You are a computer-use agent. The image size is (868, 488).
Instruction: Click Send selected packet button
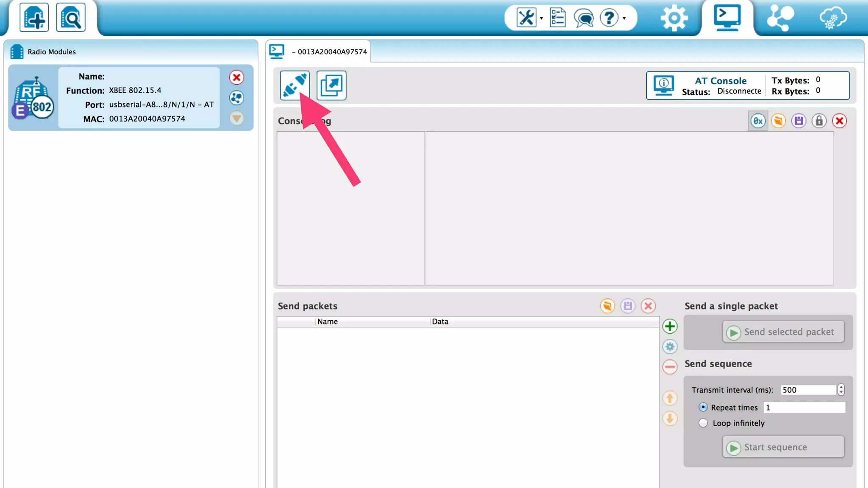(783, 332)
